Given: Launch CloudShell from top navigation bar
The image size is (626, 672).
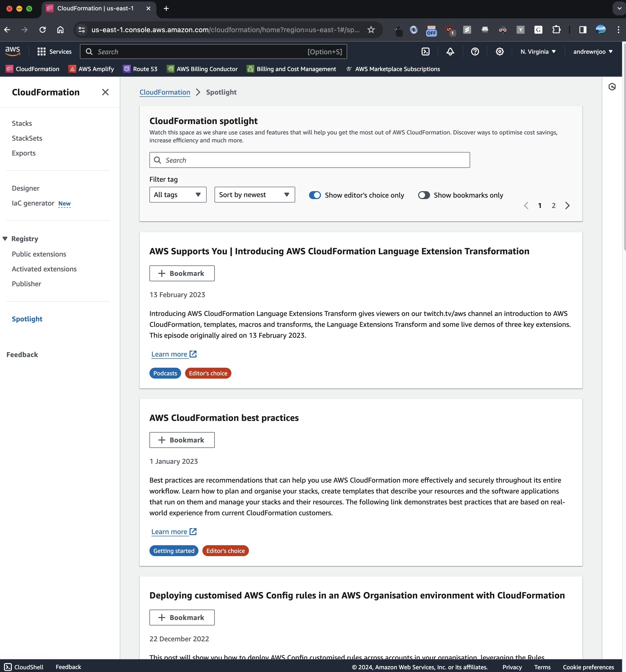Looking at the screenshot, I should [425, 52].
